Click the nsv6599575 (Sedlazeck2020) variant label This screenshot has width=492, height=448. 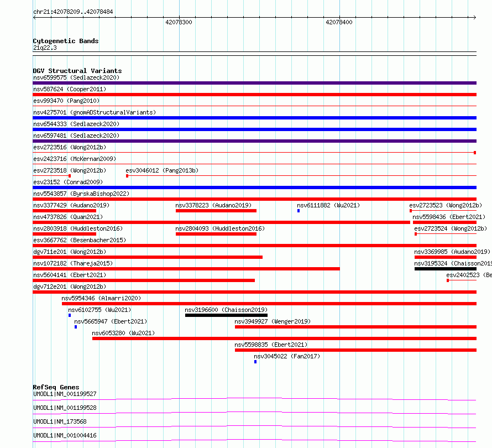[76, 77]
